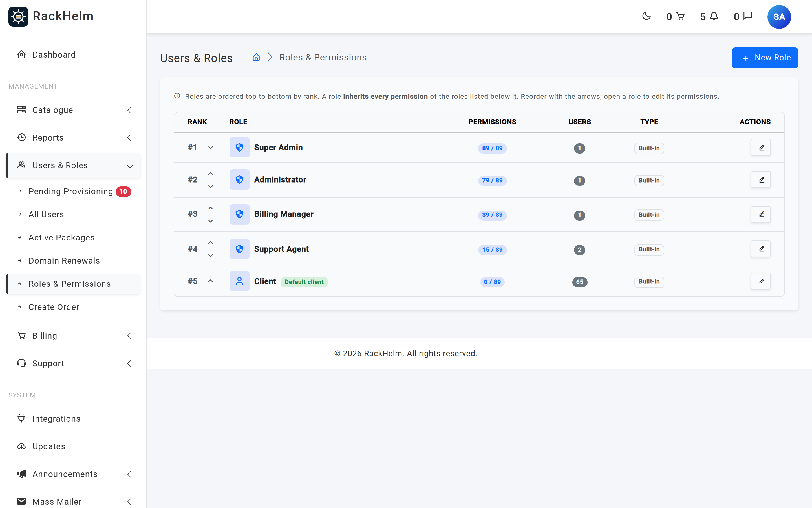Image resolution: width=812 pixels, height=508 pixels.
Task: Open the Updates page
Action: 73,446
